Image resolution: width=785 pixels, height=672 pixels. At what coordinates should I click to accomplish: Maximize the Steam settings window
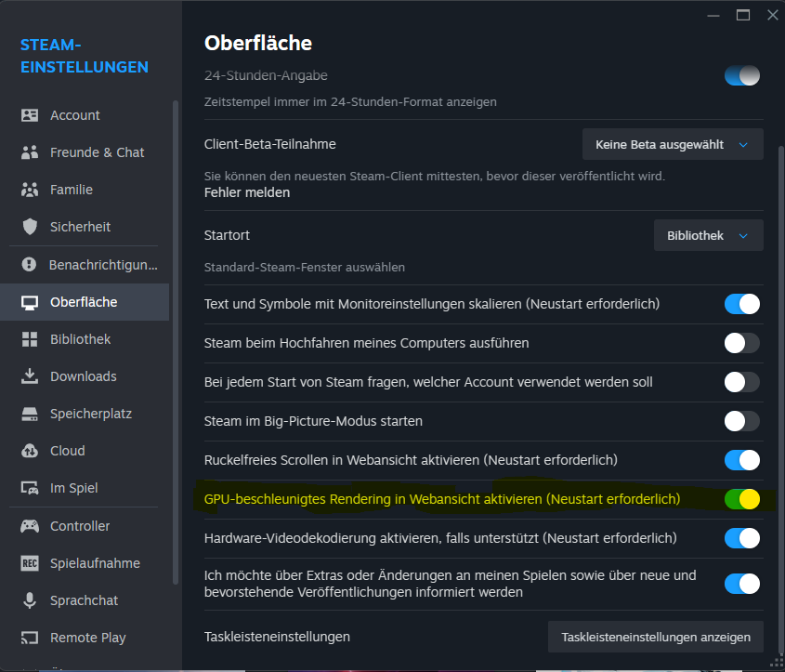coord(743,15)
